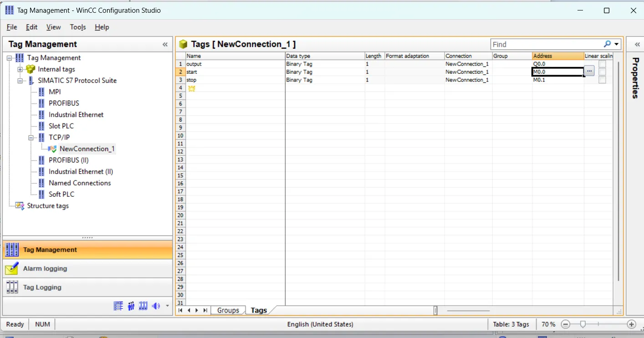644x338 pixels.
Task: Click the ellipsis button next to M0.0 address
Action: point(589,72)
